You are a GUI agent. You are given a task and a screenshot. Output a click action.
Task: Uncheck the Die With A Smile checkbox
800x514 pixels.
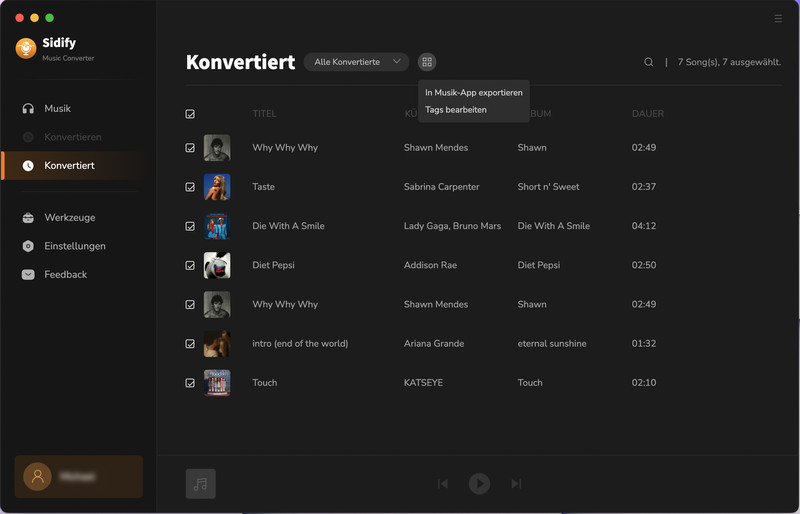click(x=190, y=227)
